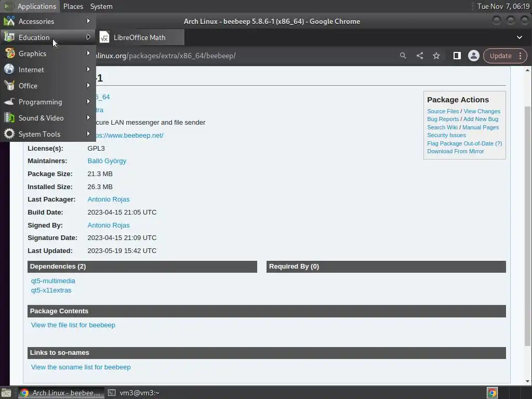
Task: Open the Source Files link
Action: point(443,111)
